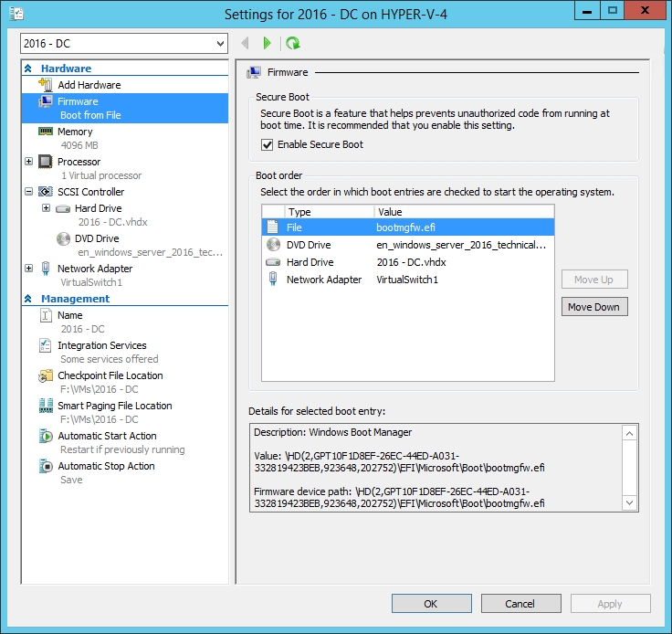Select the DVD Drive disc icon in tree
The width and height of the screenshot is (672, 634).
pyautogui.click(x=63, y=238)
